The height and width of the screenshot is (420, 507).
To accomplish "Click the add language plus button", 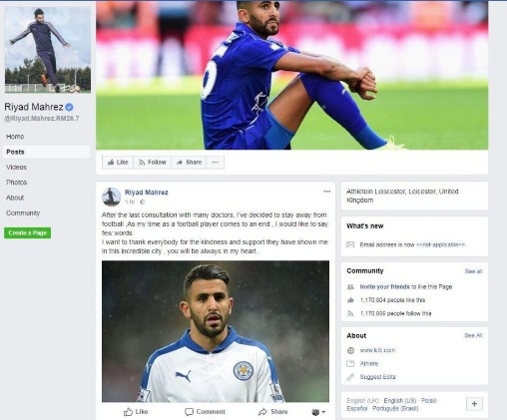I will (474, 404).
